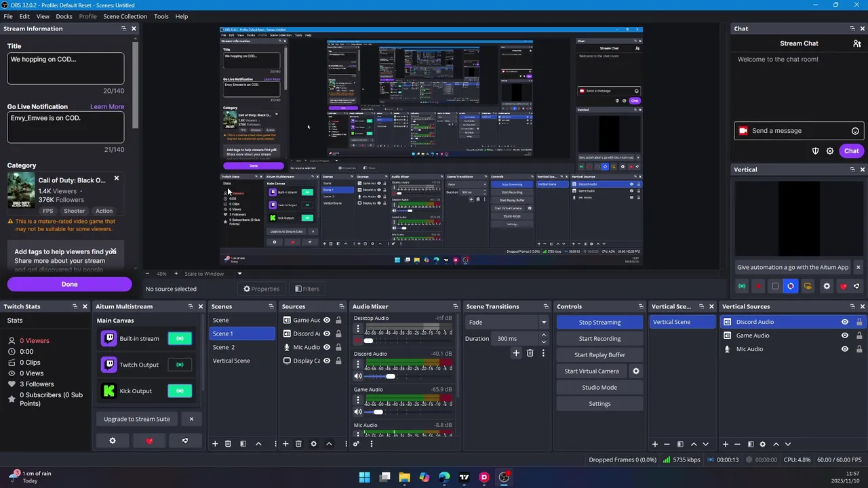The width and height of the screenshot is (868, 488).
Task: Click the blue sync icon in Vertical toolbar
Action: click(791, 286)
